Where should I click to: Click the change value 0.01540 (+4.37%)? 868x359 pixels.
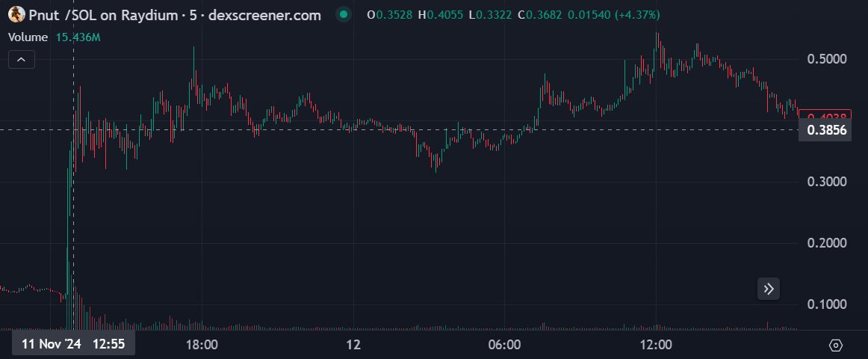614,15
